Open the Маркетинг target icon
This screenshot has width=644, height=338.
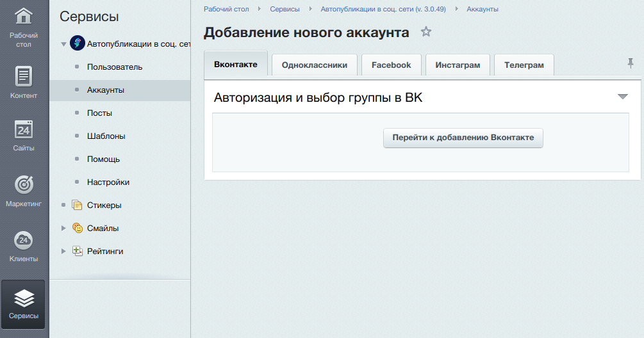pos(24,184)
